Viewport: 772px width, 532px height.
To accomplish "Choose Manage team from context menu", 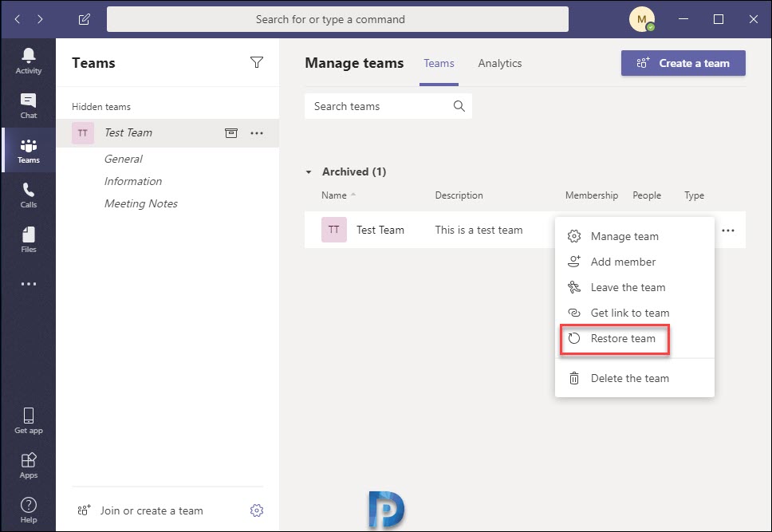I will click(x=635, y=236).
